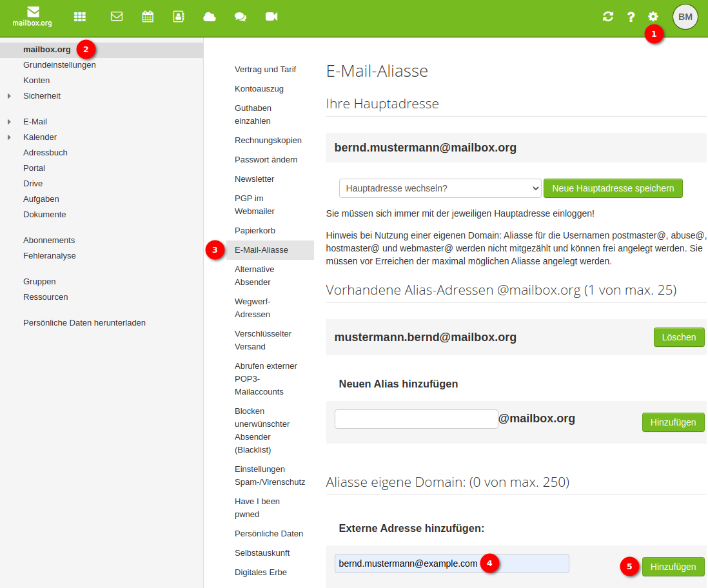Select E-Mail-Aliasse menu item

(270, 250)
